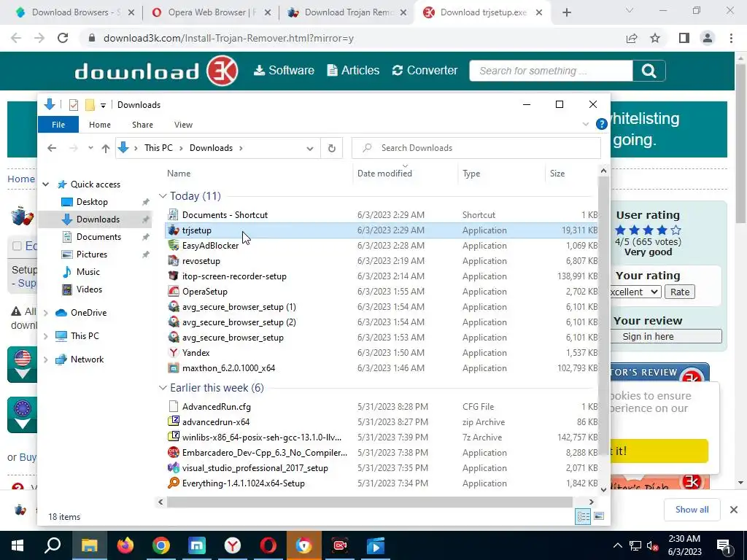The height and width of the screenshot is (560, 747).
Task: Sort by Date modified column header
Action: (384, 174)
